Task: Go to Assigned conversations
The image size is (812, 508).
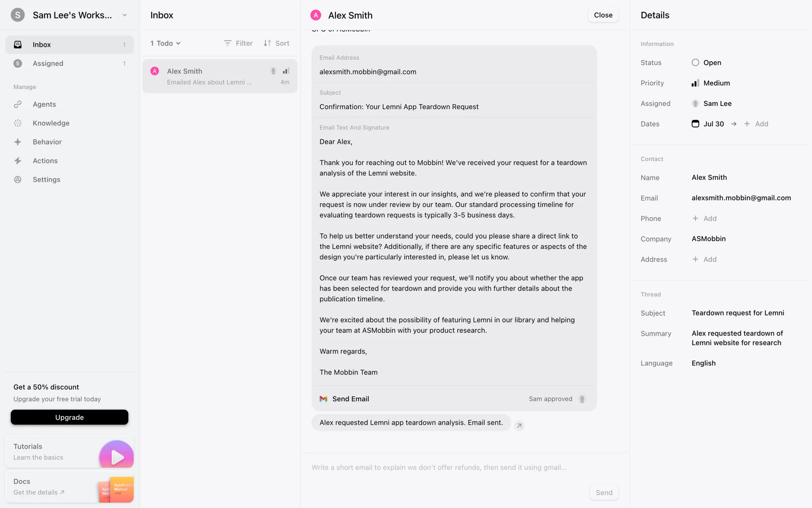Action: tap(48, 63)
